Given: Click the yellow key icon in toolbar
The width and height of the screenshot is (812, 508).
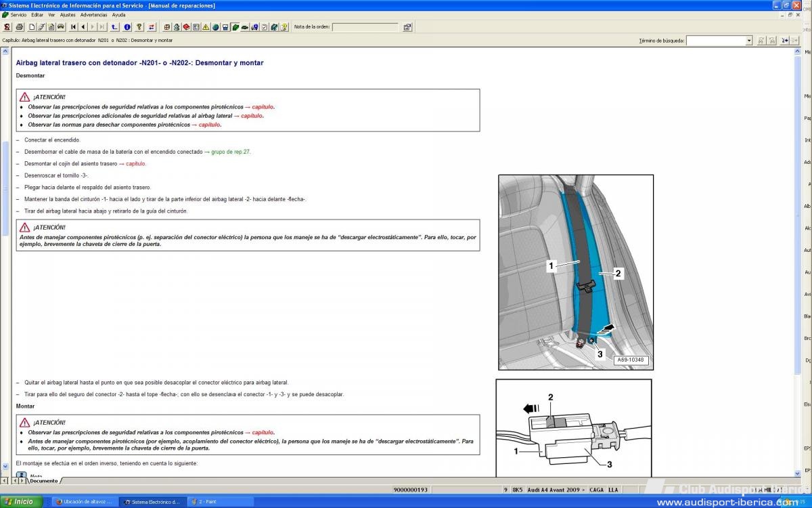Looking at the screenshot, I should (x=139, y=27).
